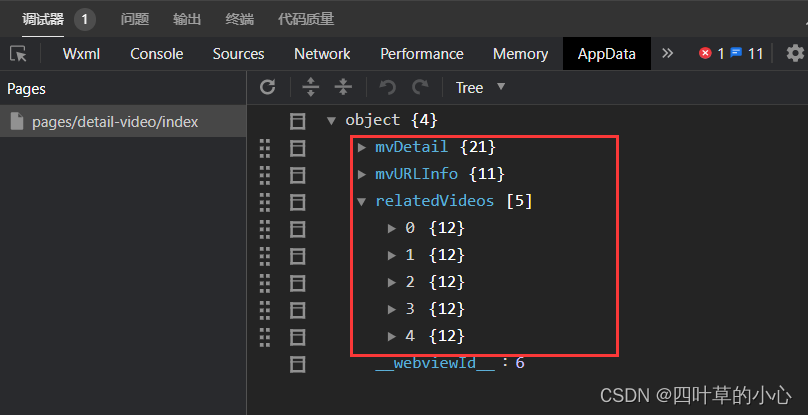Image resolution: width=808 pixels, height=415 pixels.
Task: Click the Pages panel heading
Action: point(26,89)
